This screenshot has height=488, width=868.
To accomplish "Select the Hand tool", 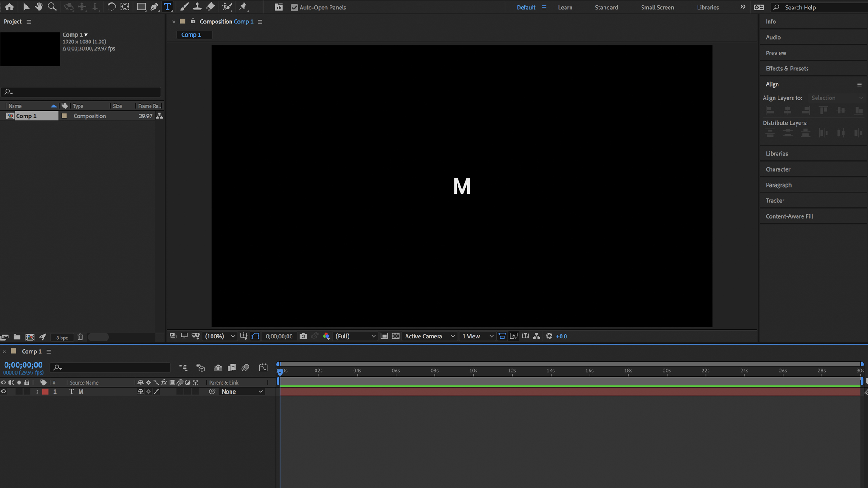I will click(x=39, y=7).
